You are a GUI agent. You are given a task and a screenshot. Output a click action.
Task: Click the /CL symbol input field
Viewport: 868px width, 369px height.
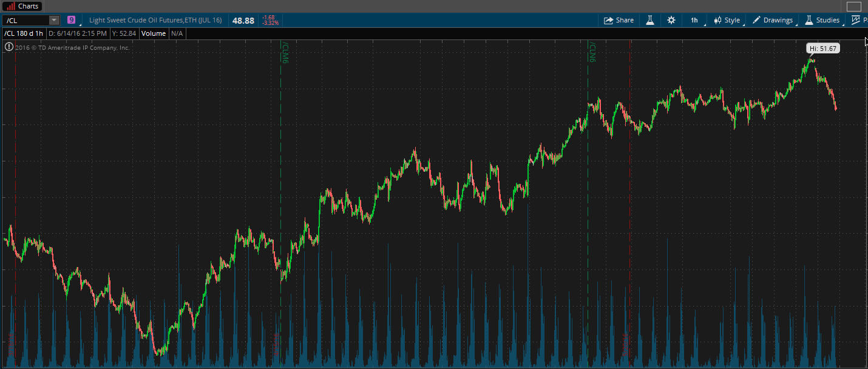click(25, 20)
